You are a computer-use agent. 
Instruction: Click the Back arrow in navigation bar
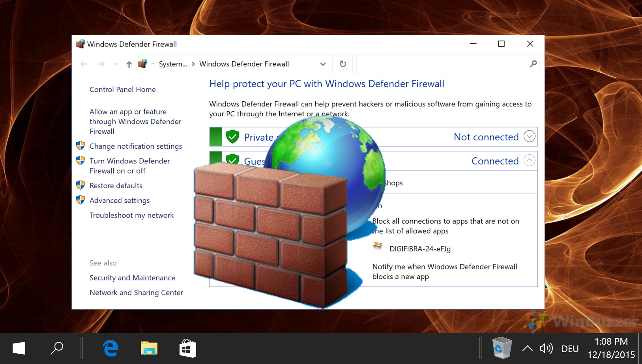(x=84, y=64)
